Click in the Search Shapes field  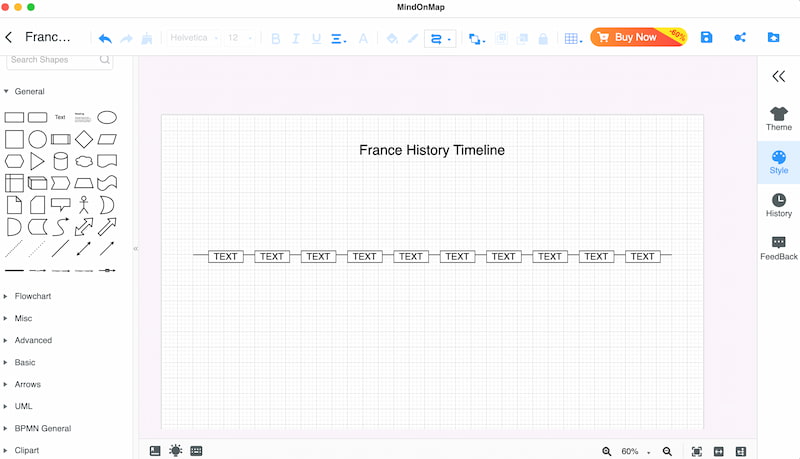(x=60, y=60)
